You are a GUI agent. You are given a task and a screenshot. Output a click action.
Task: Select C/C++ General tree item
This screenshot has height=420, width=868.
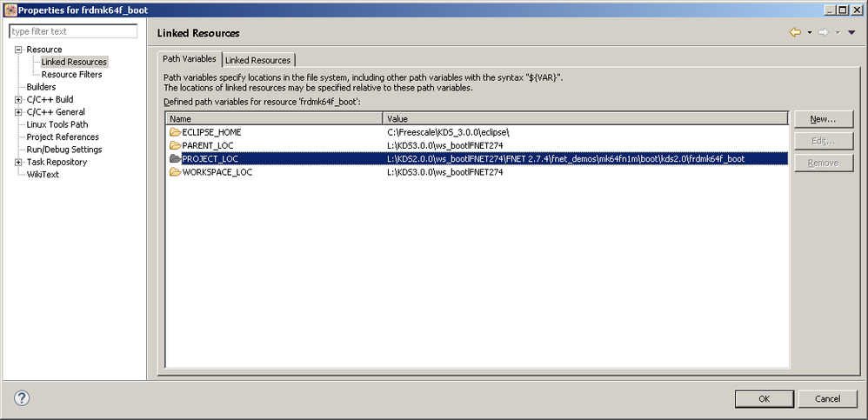(x=56, y=112)
